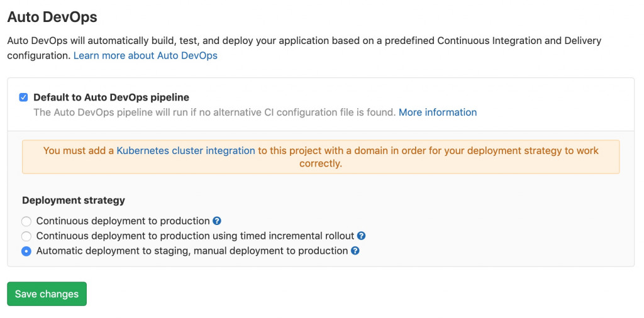Click the Auto DevOps section heading
The height and width of the screenshot is (318, 644).
pyautogui.click(x=52, y=16)
